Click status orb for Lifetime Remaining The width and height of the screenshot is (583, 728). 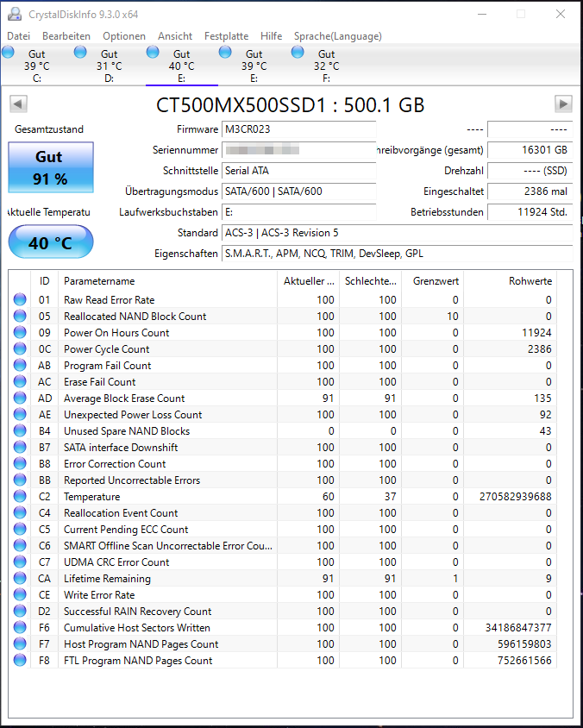pos(20,579)
